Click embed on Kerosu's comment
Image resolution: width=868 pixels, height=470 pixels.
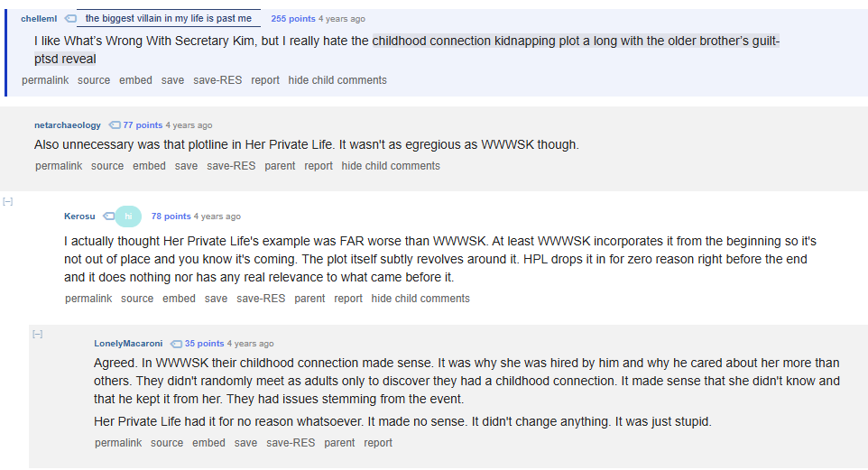click(179, 299)
